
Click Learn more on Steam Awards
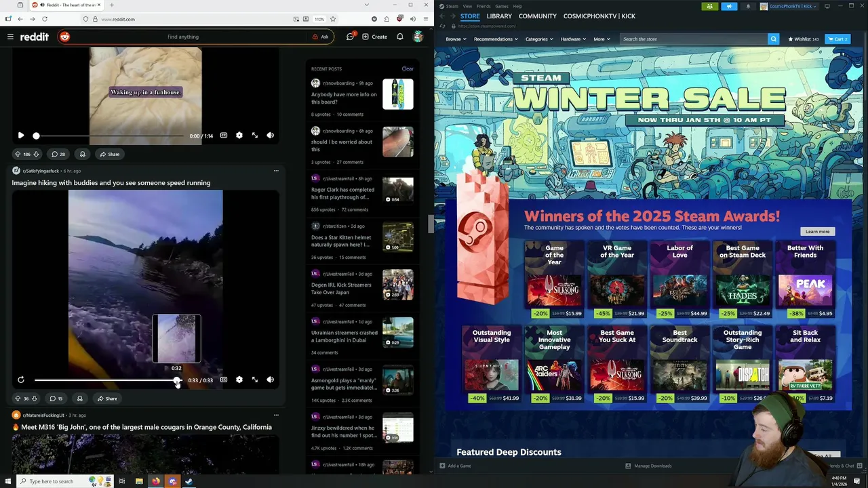coord(817,231)
